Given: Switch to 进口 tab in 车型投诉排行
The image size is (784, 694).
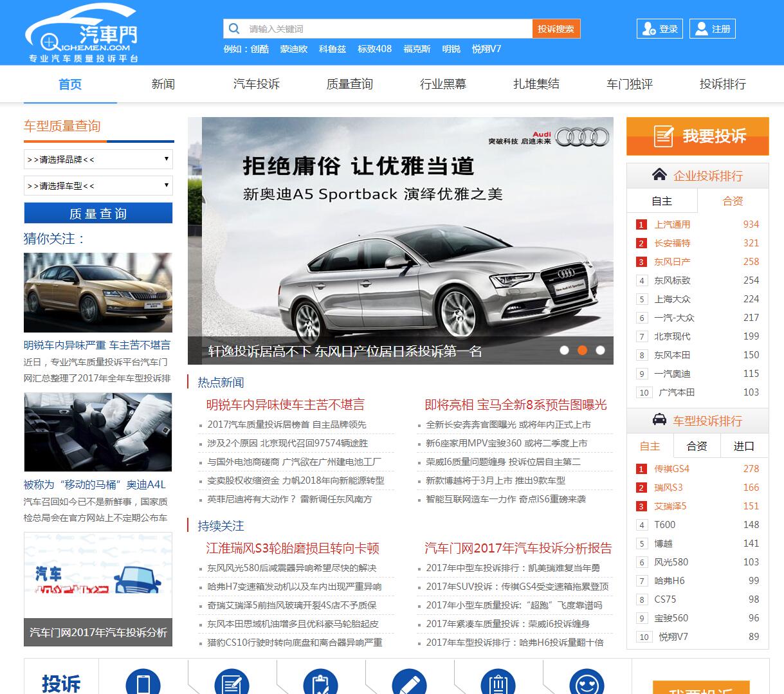Looking at the screenshot, I should tap(744, 446).
